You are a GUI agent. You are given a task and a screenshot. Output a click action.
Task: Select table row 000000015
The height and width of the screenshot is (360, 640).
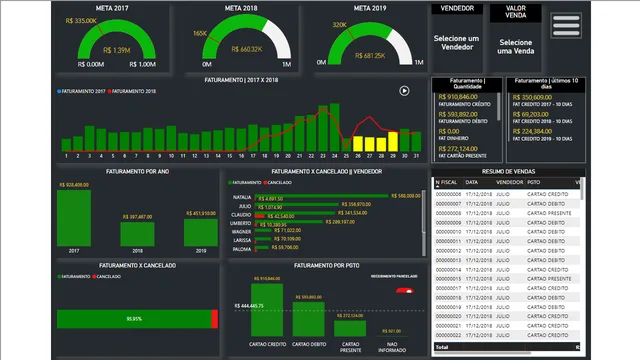[x=507, y=279]
